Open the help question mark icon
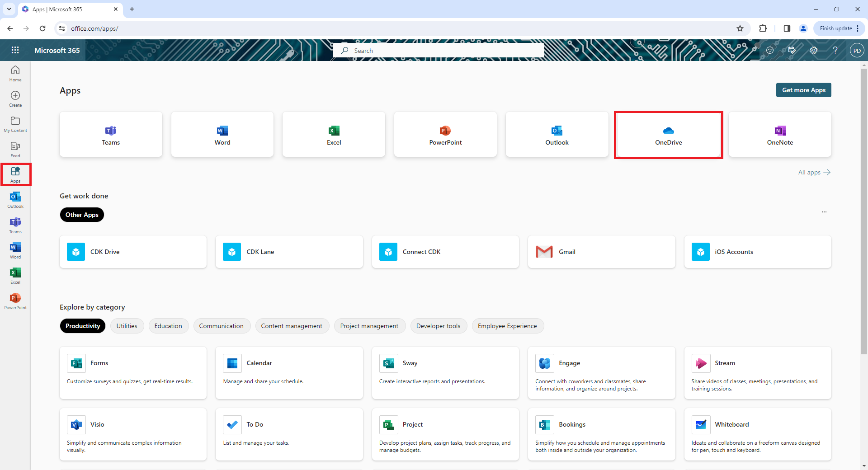The height and width of the screenshot is (470, 868). (x=835, y=50)
